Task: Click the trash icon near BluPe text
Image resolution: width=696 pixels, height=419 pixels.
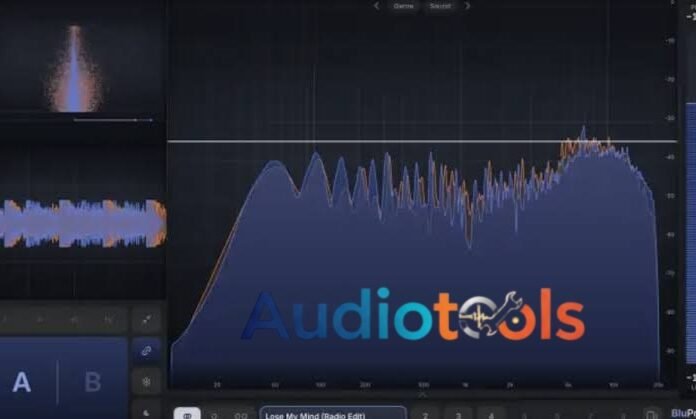Action: point(651,415)
